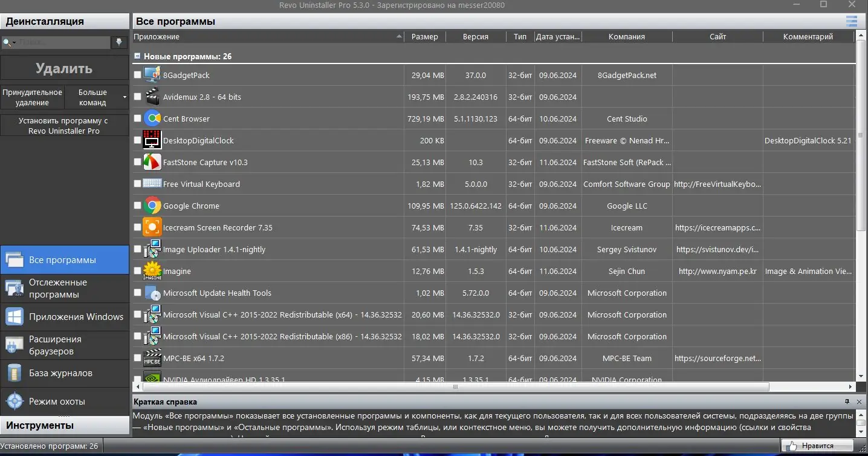Sort by the Приложение column header
This screenshot has height=456, width=868.
[x=268, y=36]
